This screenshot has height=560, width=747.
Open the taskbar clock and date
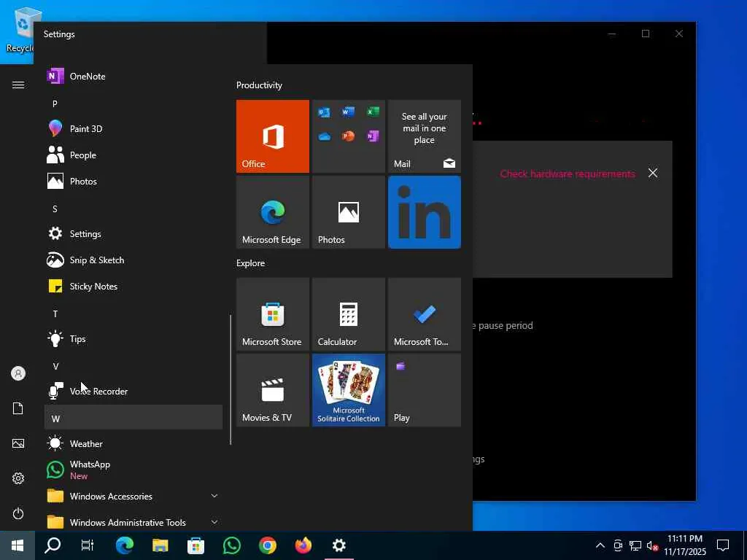point(685,545)
